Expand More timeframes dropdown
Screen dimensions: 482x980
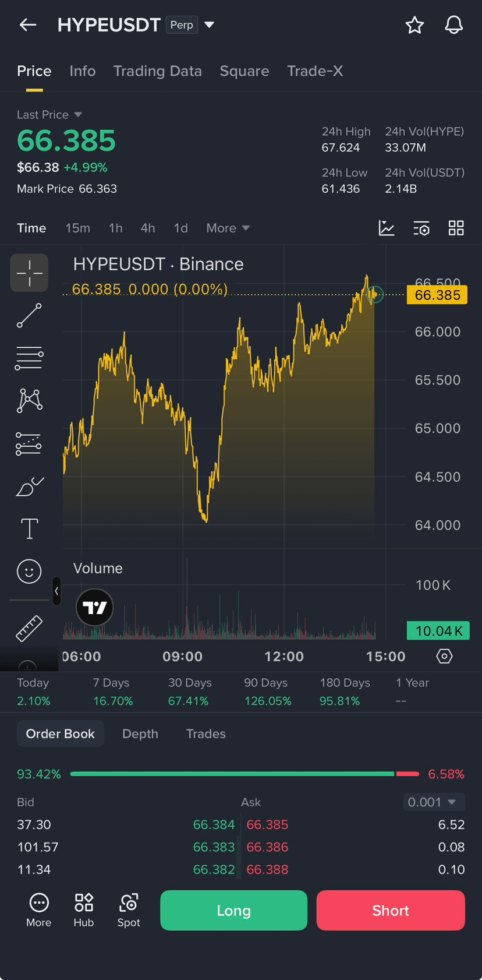tap(228, 228)
